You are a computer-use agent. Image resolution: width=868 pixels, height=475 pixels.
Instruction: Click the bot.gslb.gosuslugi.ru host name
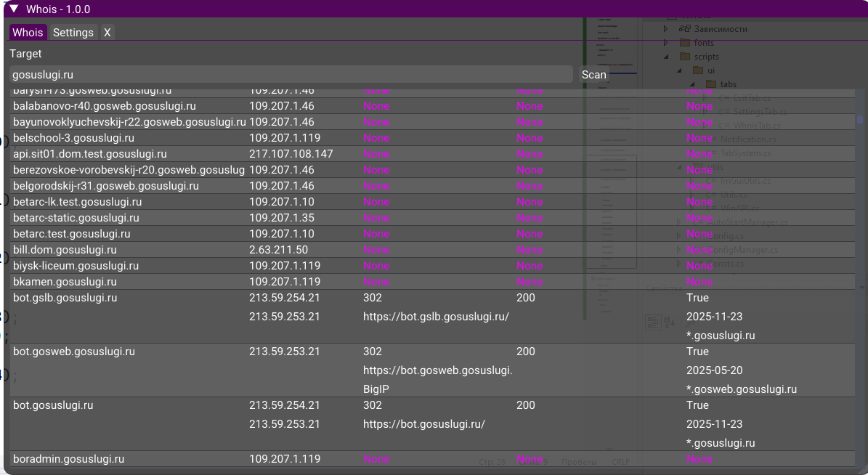click(x=65, y=298)
